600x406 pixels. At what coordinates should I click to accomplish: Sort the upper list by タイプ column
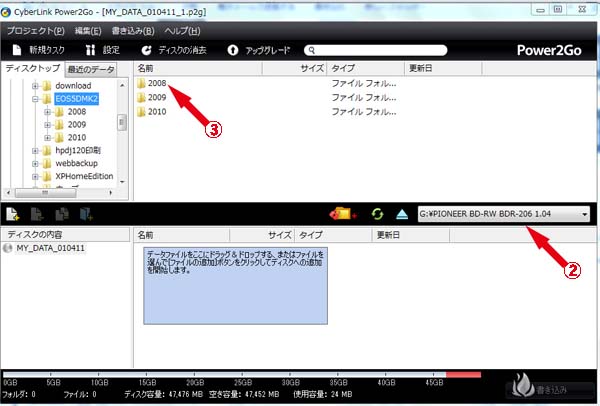pyautogui.click(x=365, y=68)
